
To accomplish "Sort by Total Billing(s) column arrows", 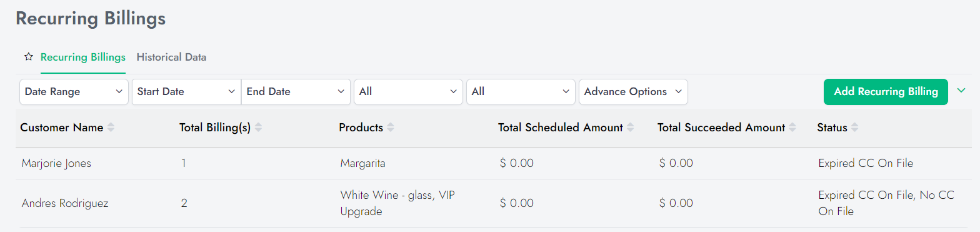I will pyautogui.click(x=258, y=128).
